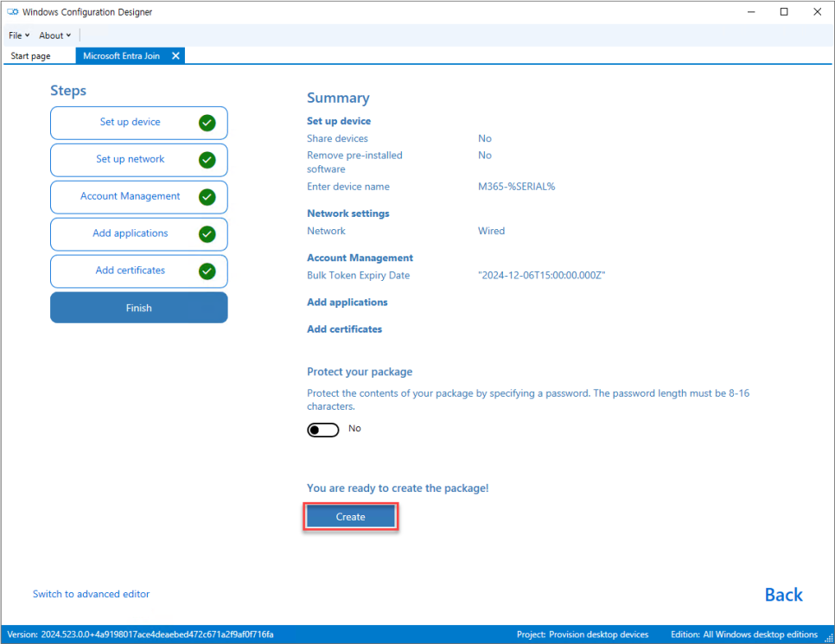Close the Microsoft Entra Join tab
This screenshot has height=644, width=835.
175,56
